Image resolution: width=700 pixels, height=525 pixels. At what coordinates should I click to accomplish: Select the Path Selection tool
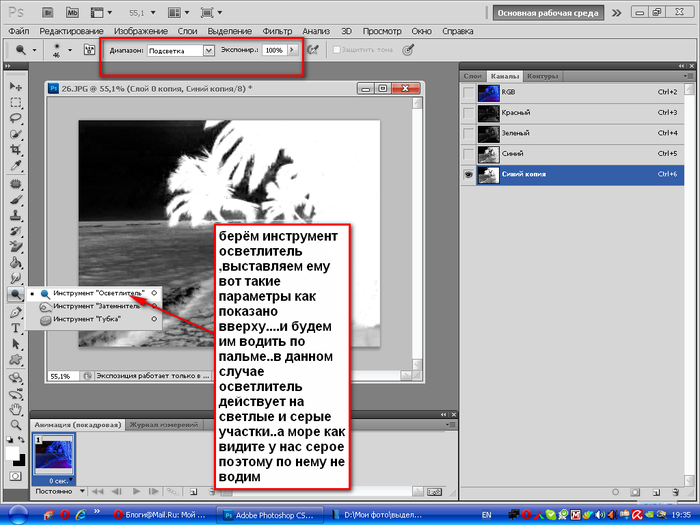coord(16,344)
